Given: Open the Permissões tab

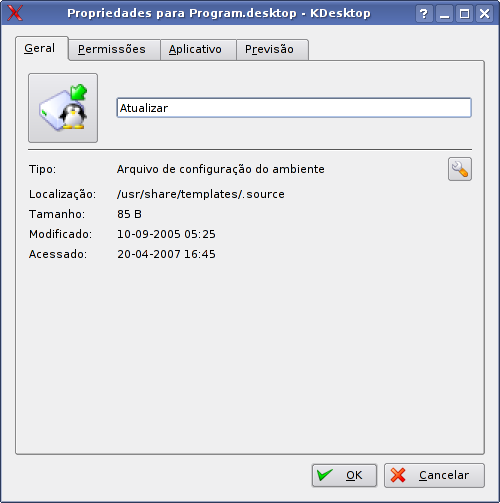Looking at the screenshot, I should click(114, 50).
